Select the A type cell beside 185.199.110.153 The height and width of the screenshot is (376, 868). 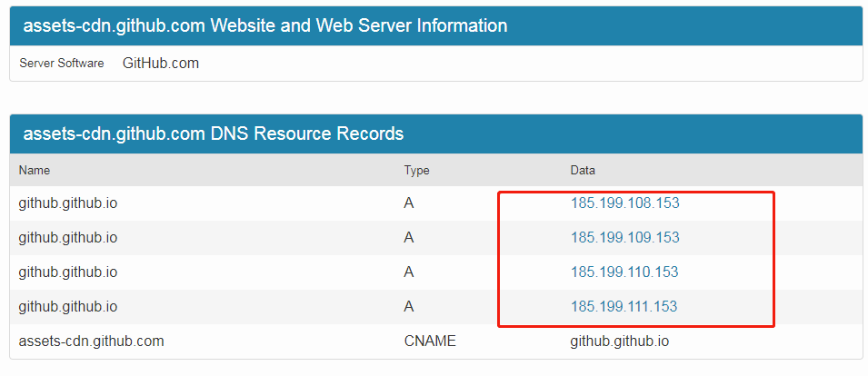(409, 272)
